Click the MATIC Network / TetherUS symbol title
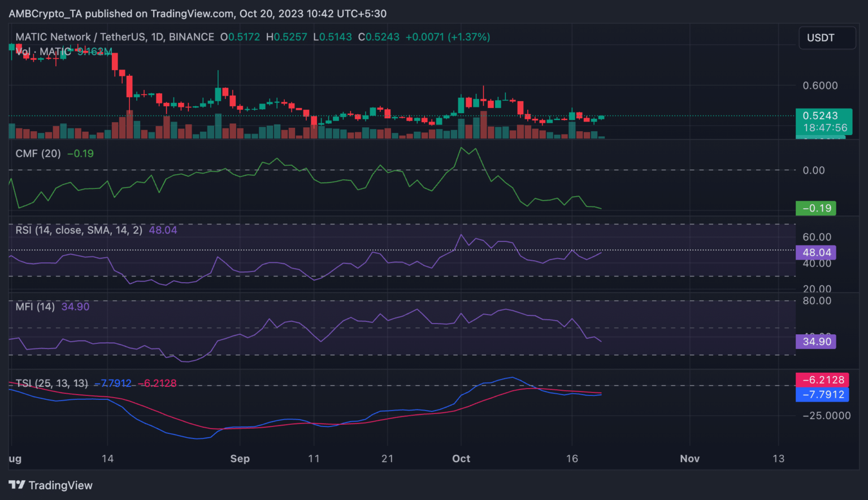Screen dimensions: 868x500 click(x=115, y=37)
